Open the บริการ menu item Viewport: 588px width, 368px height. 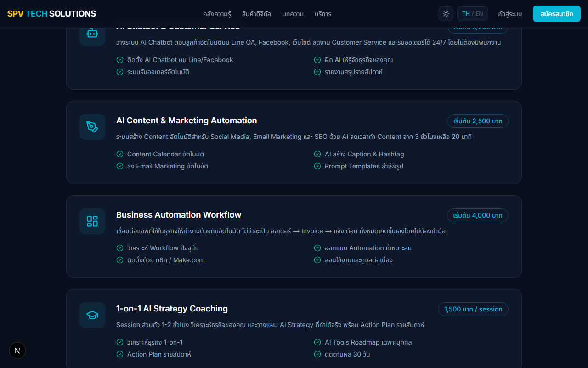[x=323, y=14]
